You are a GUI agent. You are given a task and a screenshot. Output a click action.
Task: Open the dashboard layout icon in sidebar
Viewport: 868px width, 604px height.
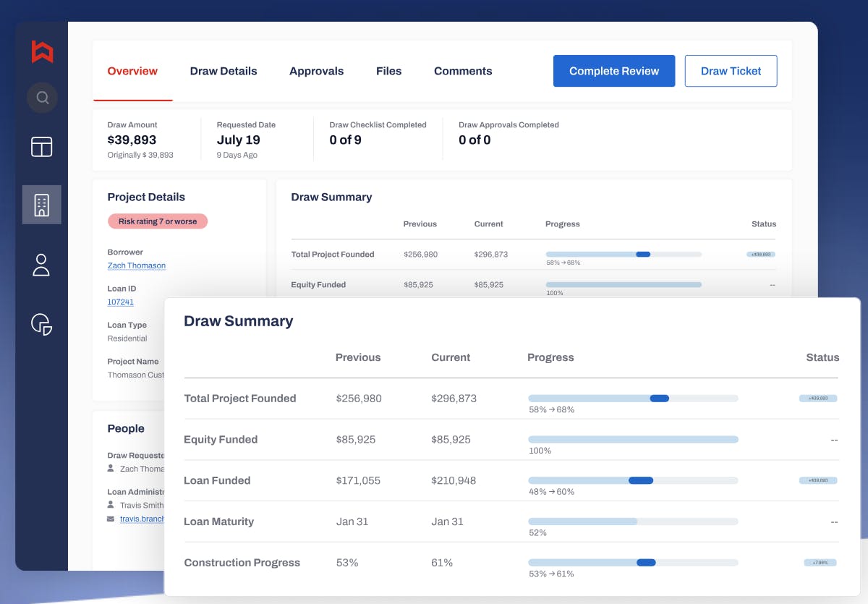click(x=42, y=147)
